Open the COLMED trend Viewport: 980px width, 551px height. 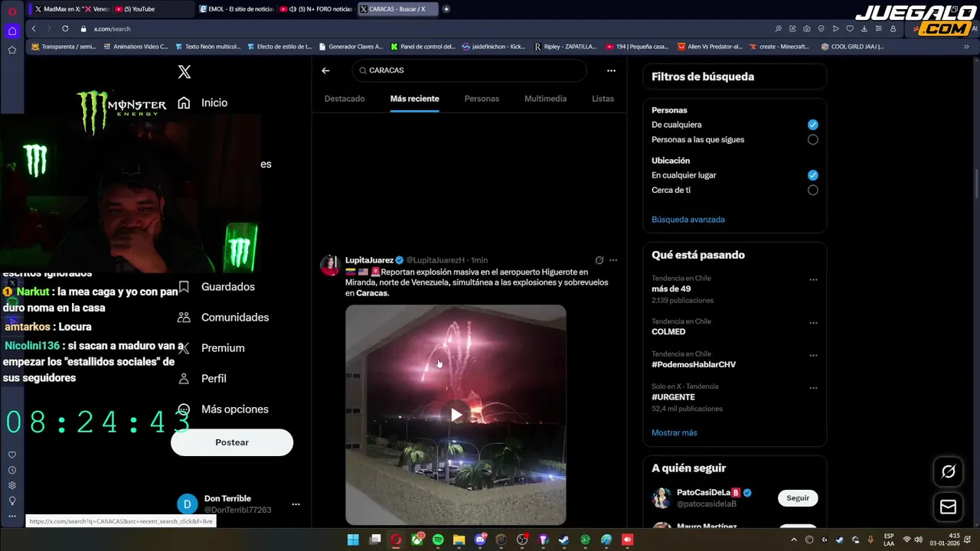(x=668, y=332)
